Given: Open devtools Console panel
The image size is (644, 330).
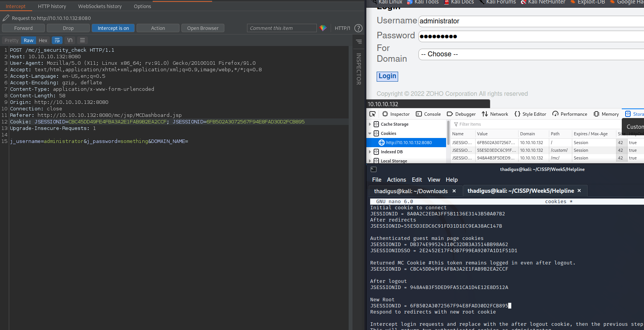Looking at the screenshot, I should point(428,114).
